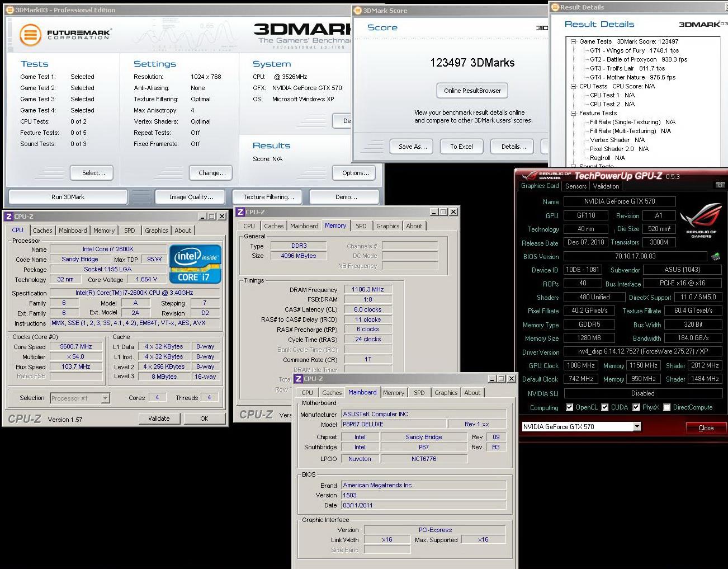This screenshot has width=728, height=569.
Task: Toggle the OpenCL checkbox in GPU-Z
Action: tap(569, 407)
